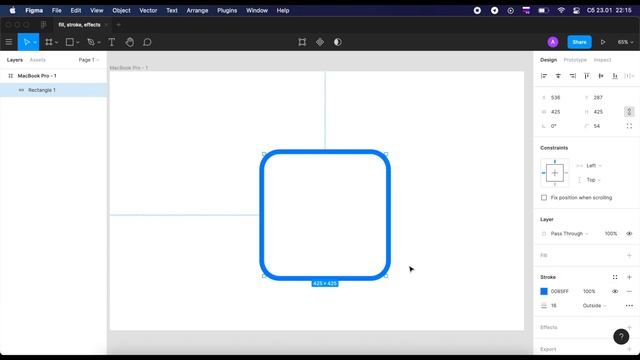Open distribute spacing dropdown in alignment row
The height and width of the screenshot is (360, 640).
629,76
